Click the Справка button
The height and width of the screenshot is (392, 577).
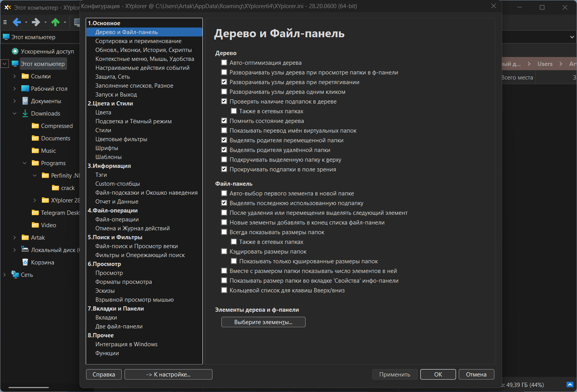point(104,374)
